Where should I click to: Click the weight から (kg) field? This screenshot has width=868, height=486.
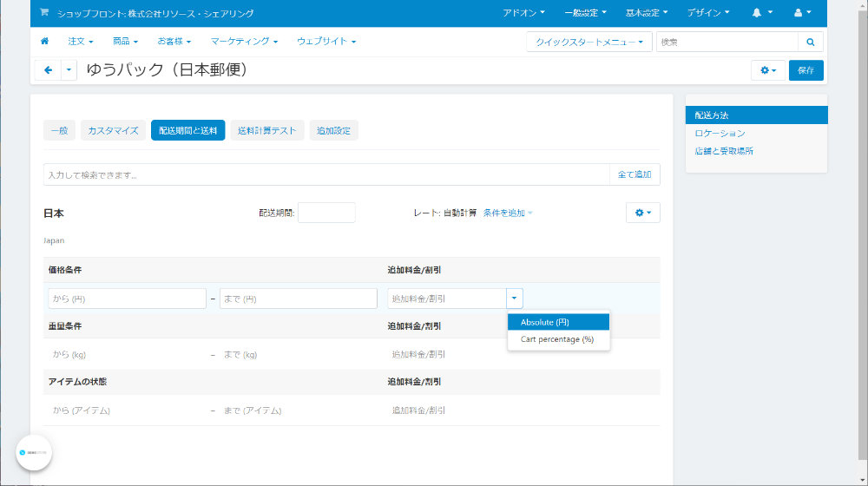[x=128, y=354]
